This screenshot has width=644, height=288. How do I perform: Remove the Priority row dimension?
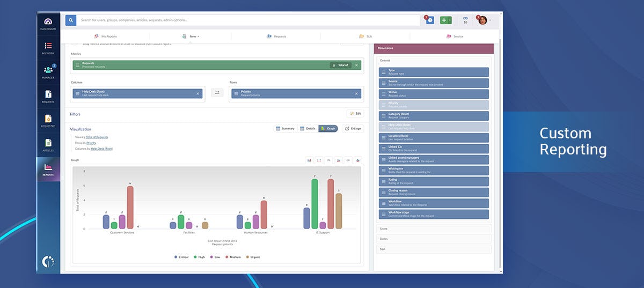tap(356, 93)
